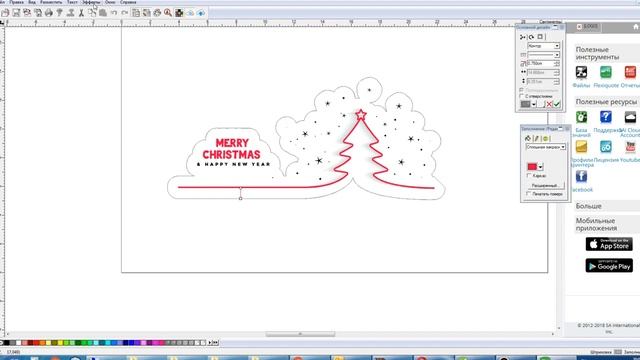Click the rotate arrow icon in the design panel
Image resolution: width=640 pixels, height=360 pixels.
[531, 37]
